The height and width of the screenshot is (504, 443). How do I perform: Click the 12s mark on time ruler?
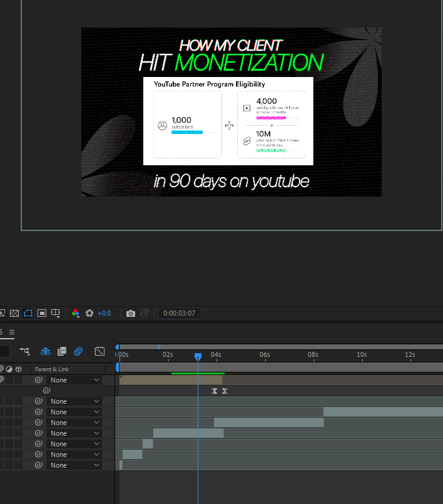(410, 354)
